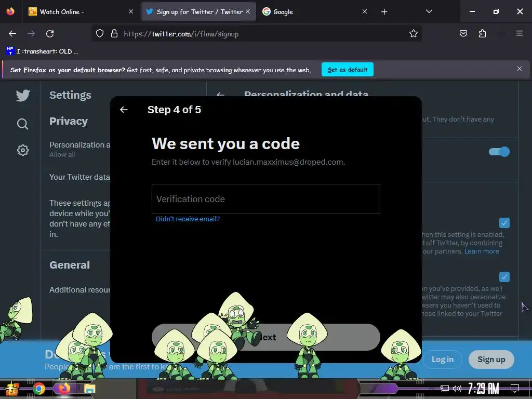The width and height of the screenshot is (532, 399).
Task: Open the volume speaker icon in tray
Action: click(x=457, y=389)
